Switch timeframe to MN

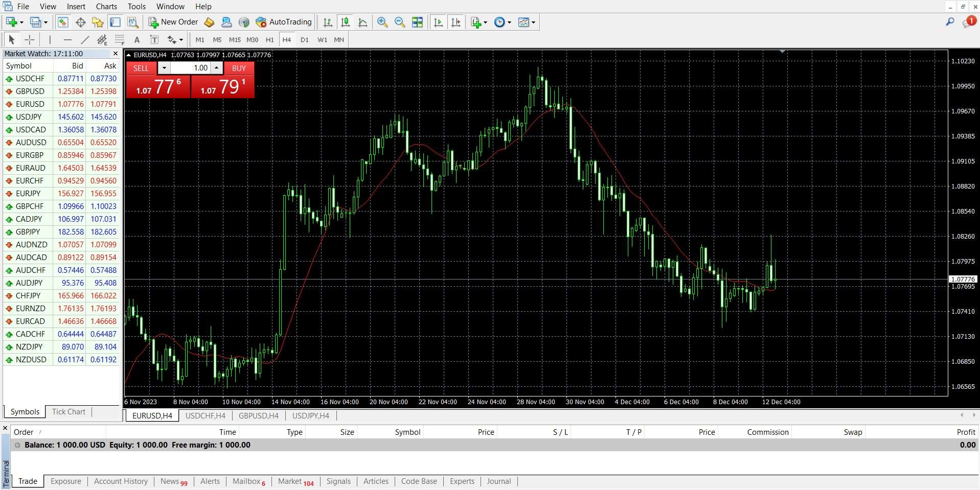(339, 39)
